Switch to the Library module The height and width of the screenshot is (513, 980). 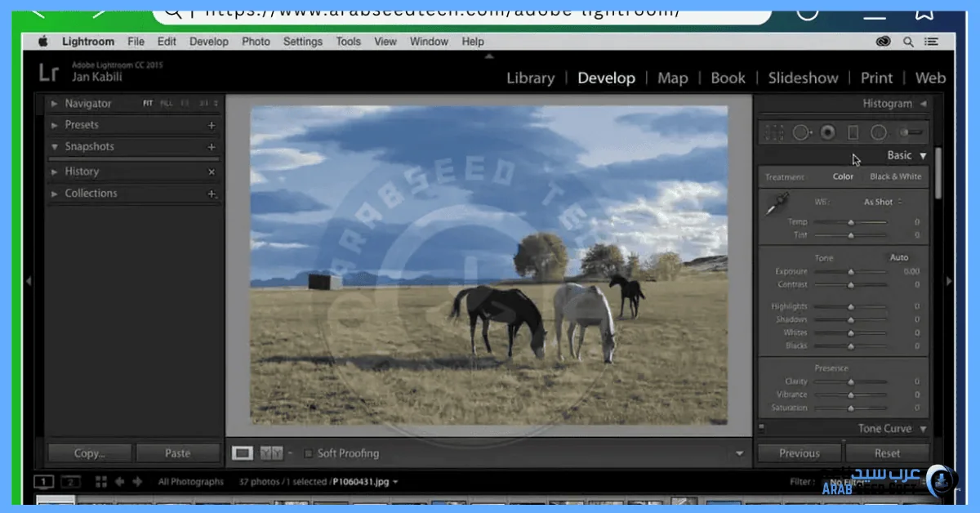click(x=530, y=78)
